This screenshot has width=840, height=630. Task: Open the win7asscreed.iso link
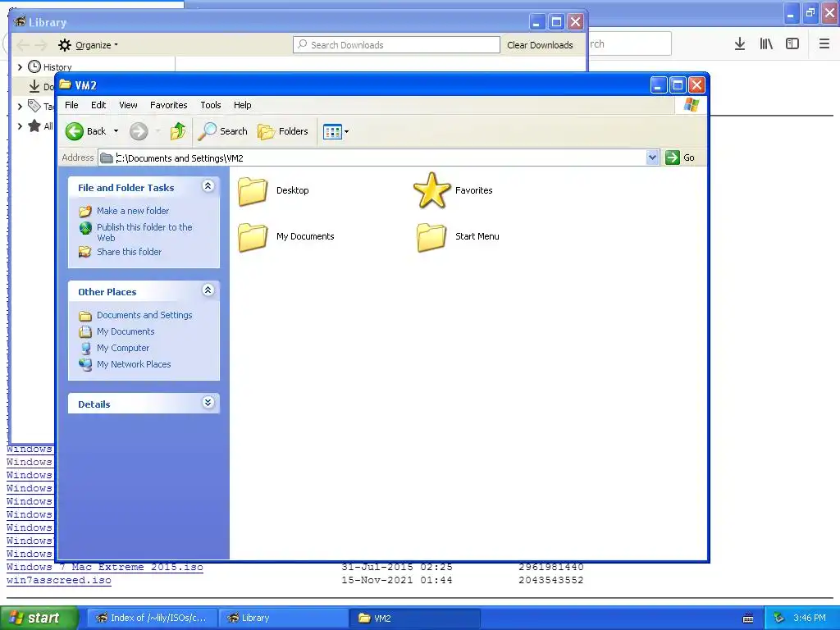59,580
